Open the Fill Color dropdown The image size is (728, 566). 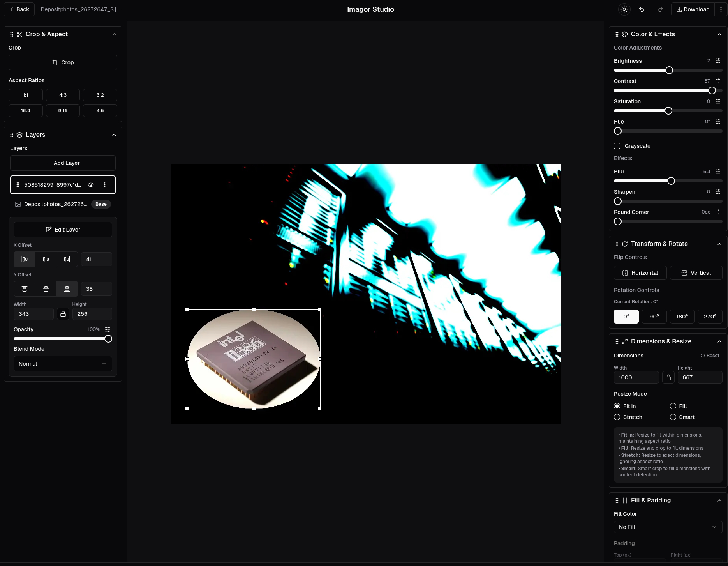coord(668,527)
